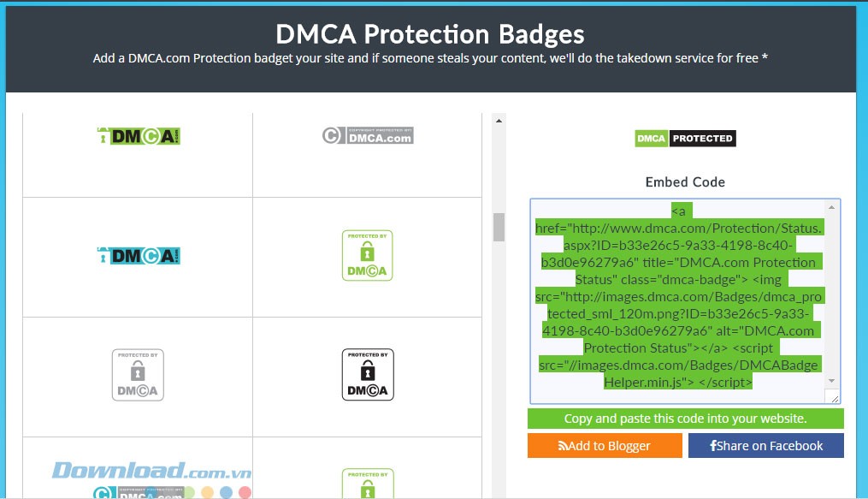Image resolution: width=868 pixels, height=499 pixels.
Task: Click the Copy and paste this code button
Action: [684, 419]
